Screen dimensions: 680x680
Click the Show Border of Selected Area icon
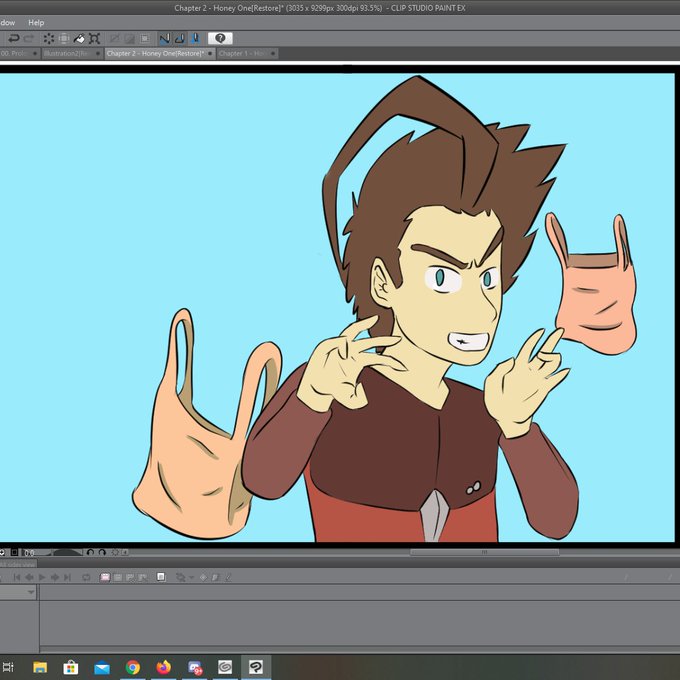click(145, 39)
